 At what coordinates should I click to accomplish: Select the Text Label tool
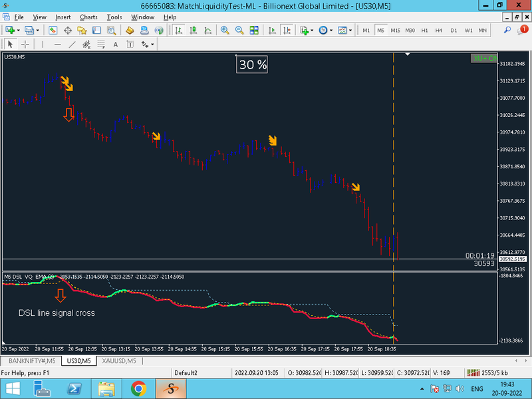(x=130, y=45)
